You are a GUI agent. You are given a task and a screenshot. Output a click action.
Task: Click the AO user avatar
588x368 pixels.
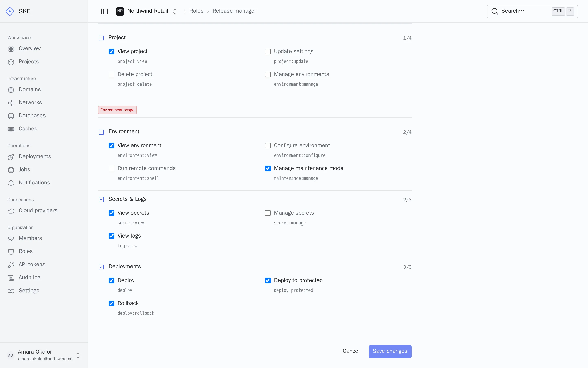click(10, 355)
